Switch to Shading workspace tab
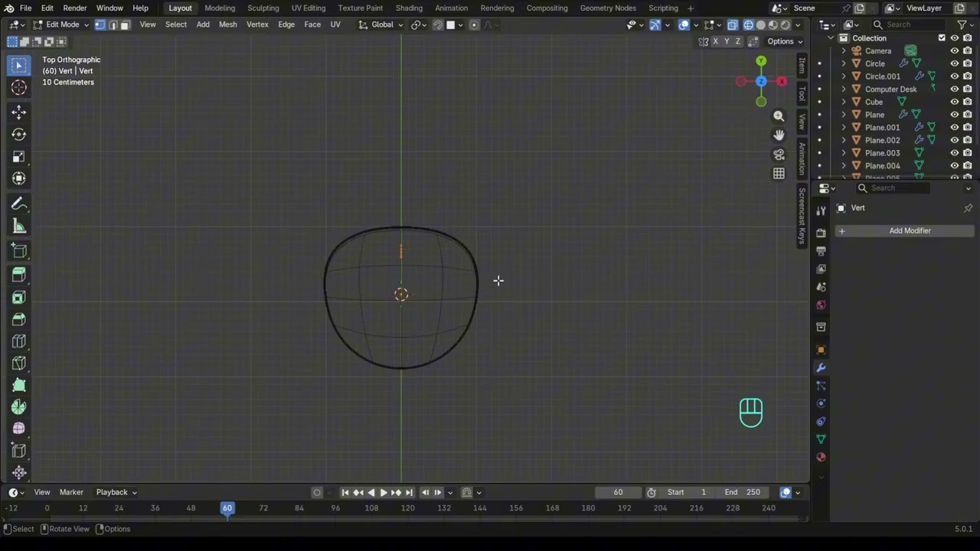Screen dimensions: 980x551 (x=409, y=8)
